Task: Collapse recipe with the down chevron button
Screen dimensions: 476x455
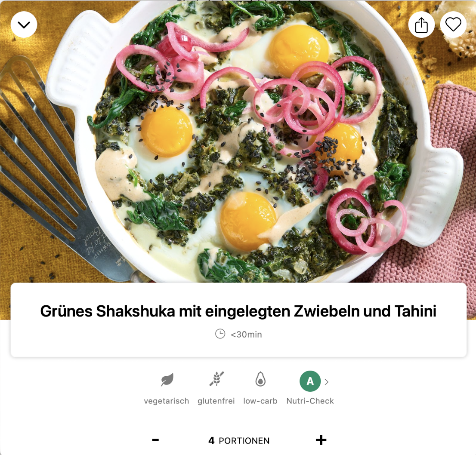Action: [x=24, y=25]
